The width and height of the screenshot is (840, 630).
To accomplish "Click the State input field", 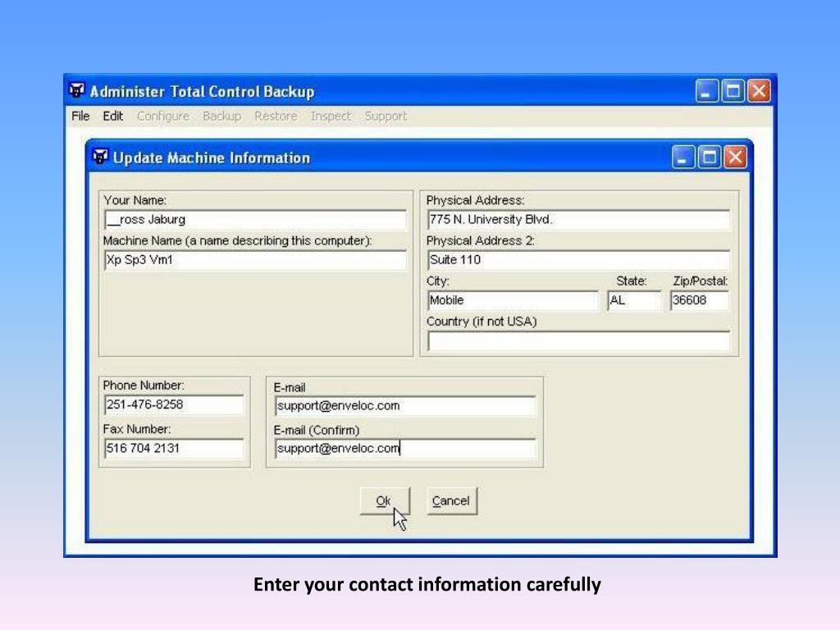I will [634, 300].
